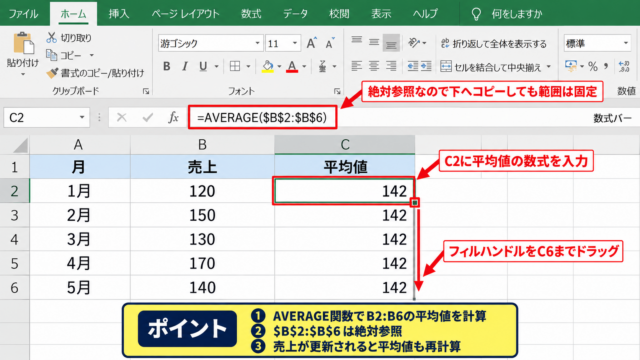Select column B header
The width and height of the screenshot is (640, 360).
pos(202,144)
